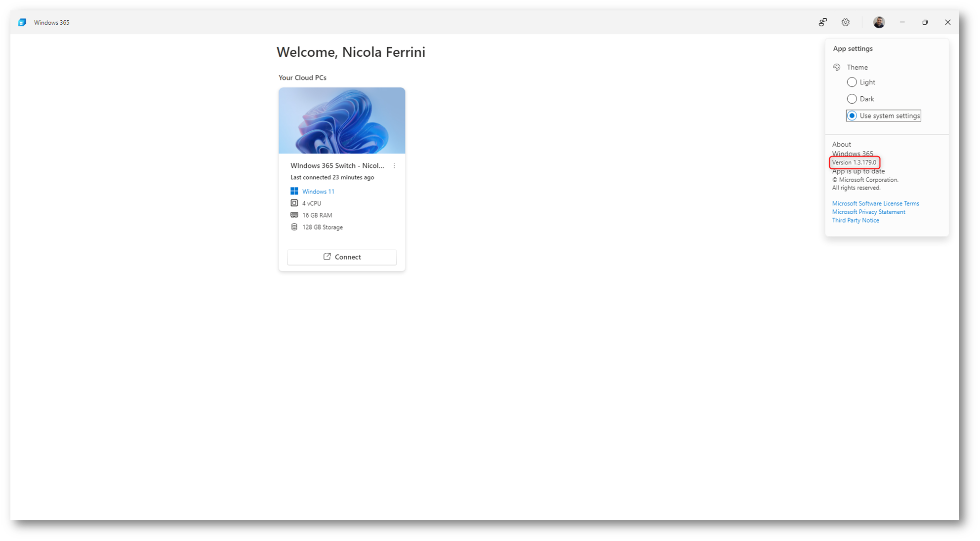Open the user profile avatar
Image resolution: width=980 pixels, height=541 pixels.
point(879,22)
